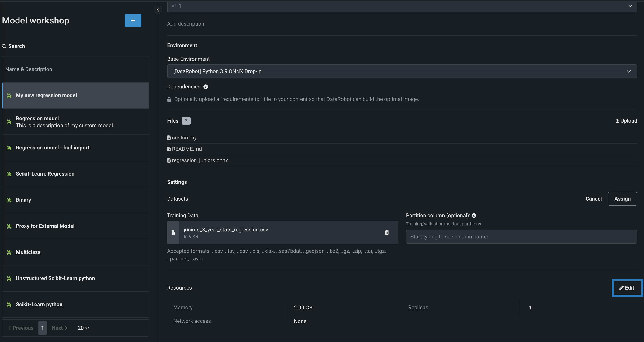This screenshot has height=342, width=644.
Task: Click the plus button to add model
Action: 133,20
